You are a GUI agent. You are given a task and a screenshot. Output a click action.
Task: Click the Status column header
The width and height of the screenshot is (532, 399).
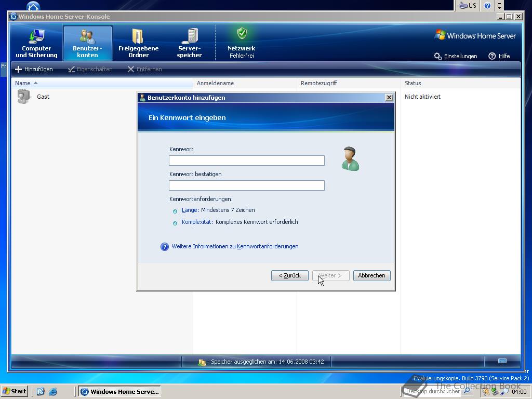tap(461, 83)
